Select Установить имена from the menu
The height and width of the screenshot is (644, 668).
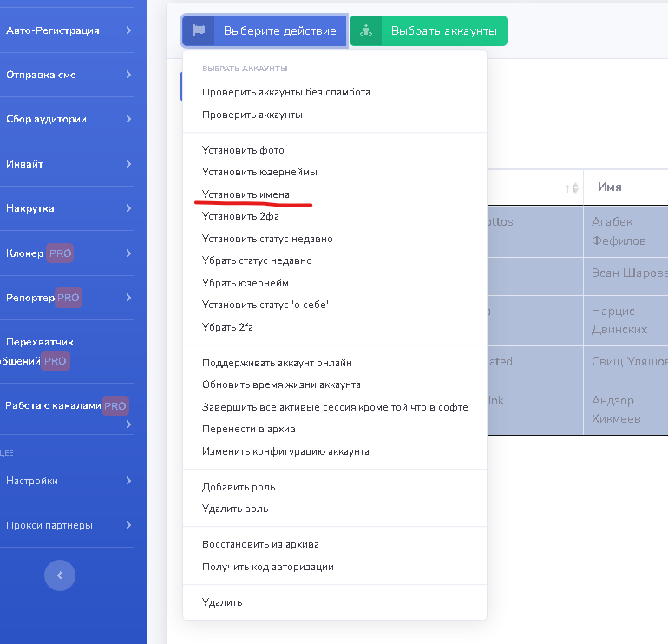(x=246, y=194)
